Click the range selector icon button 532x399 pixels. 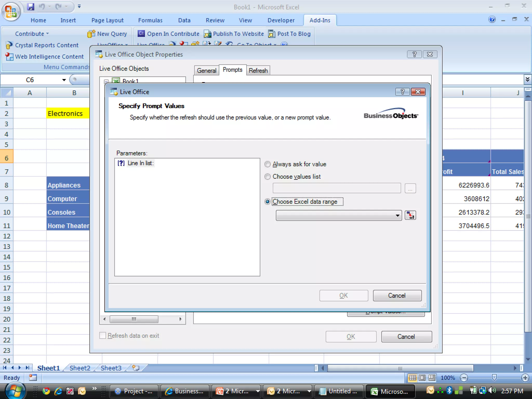coord(410,215)
